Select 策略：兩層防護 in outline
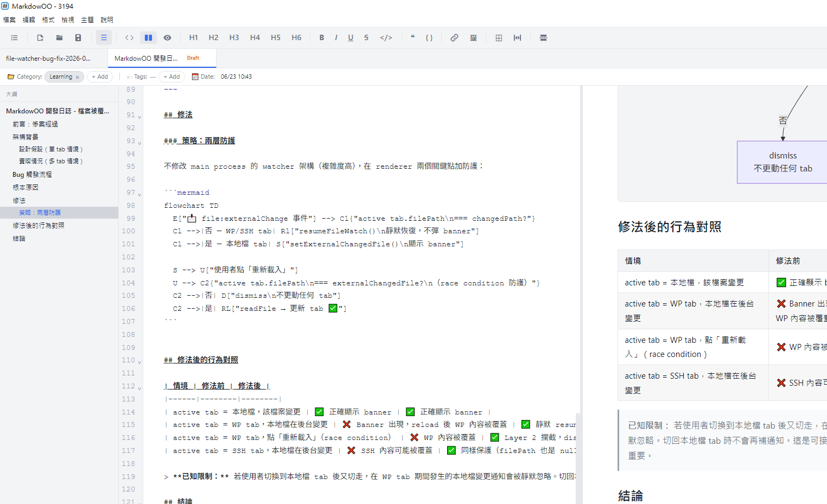 (59, 213)
